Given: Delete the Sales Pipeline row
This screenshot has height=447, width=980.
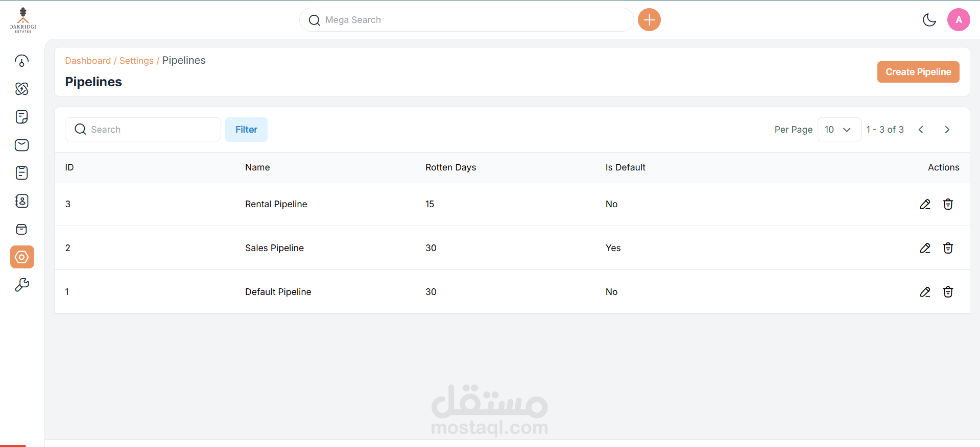Looking at the screenshot, I should (x=948, y=248).
